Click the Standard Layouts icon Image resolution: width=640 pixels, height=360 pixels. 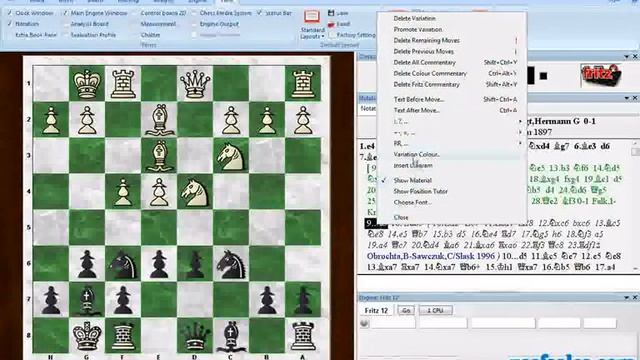point(312,17)
